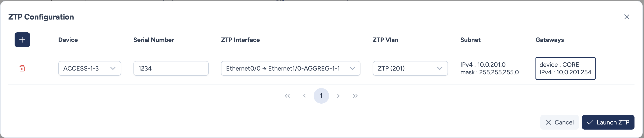Go to first page of results
This screenshot has width=644, height=138.
point(287,96)
